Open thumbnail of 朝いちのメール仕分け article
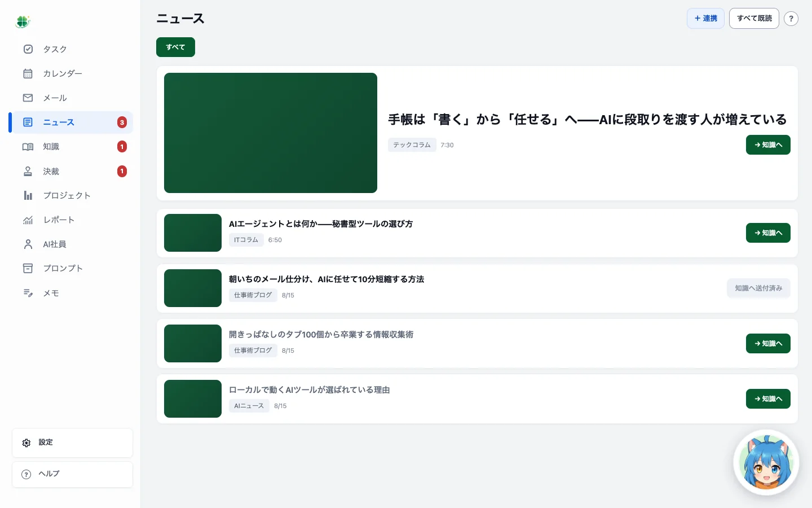The width and height of the screenshot is (812, 508). tap(193, 288)
